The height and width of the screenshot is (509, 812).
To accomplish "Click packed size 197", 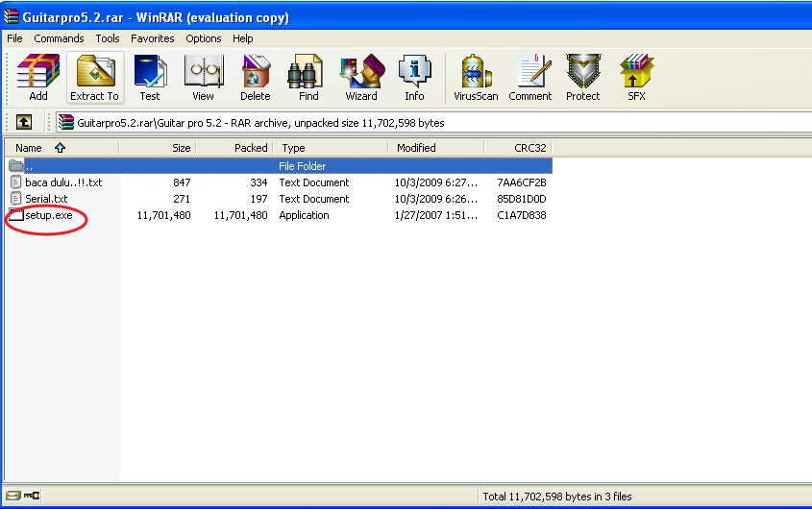I will point(258,199).
